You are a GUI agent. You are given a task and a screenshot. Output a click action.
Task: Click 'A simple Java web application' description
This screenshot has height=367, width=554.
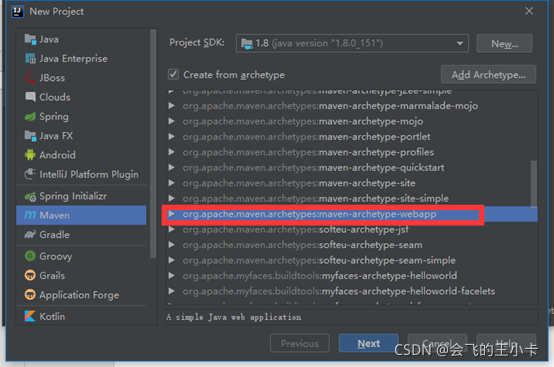(x=234, y=317)
